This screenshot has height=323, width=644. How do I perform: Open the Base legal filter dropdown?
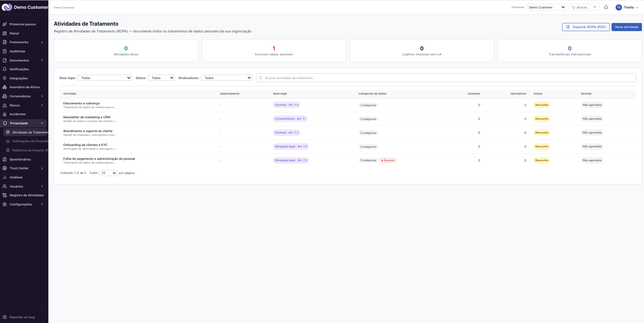(105, 78)
